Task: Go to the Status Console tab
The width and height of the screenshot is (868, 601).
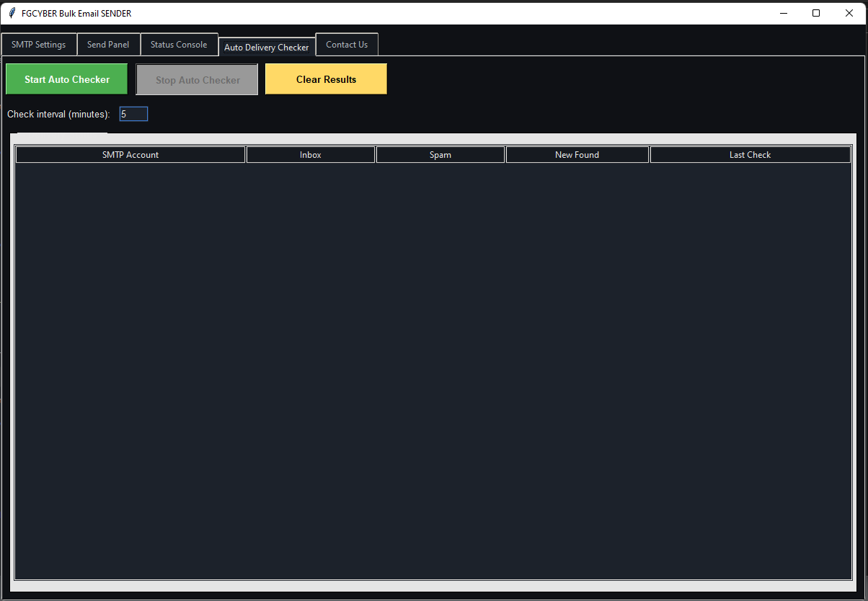Action: tap(179, 45)
